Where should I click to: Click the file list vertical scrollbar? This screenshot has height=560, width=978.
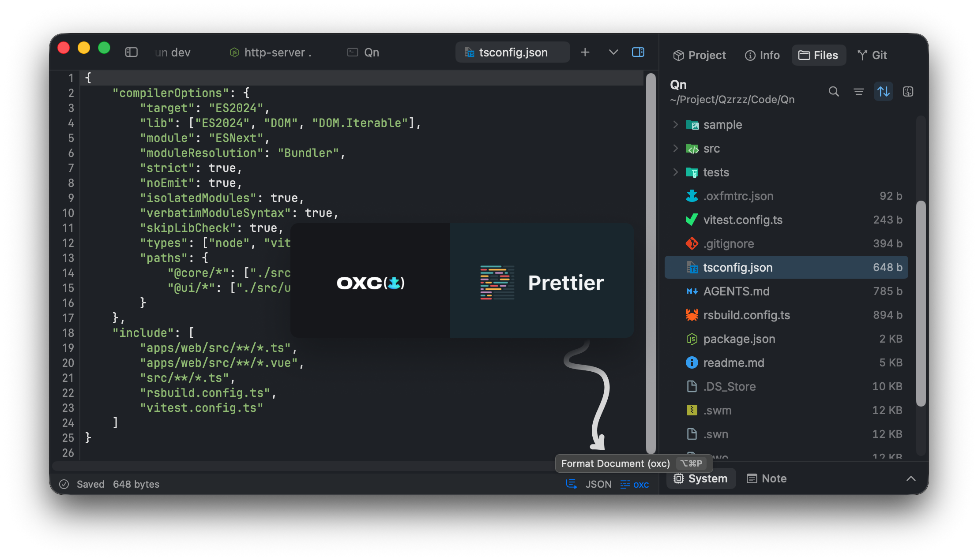[x=921, y=303]
